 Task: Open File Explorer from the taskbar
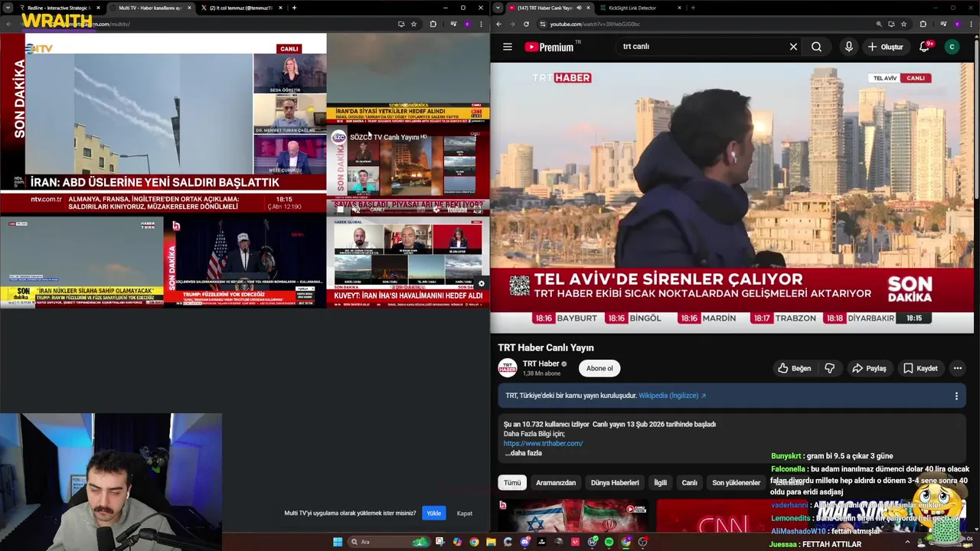(492, 542)
